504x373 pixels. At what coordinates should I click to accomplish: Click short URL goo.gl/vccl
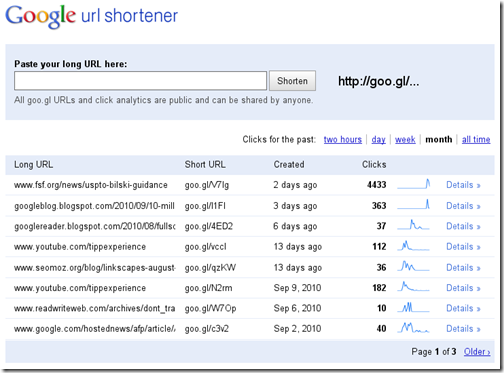pyautogui.click(x=205, y=247)
